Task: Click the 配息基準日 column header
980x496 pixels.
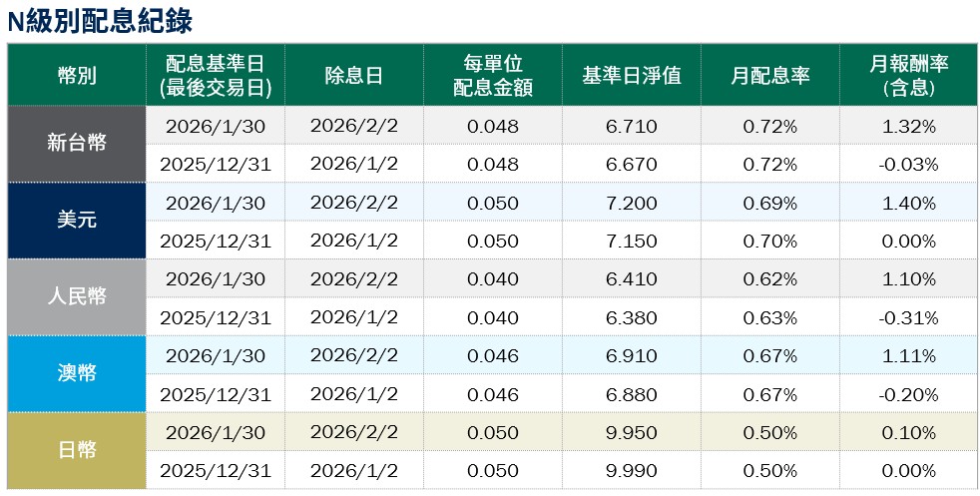Action: click(x=216, y=76)
